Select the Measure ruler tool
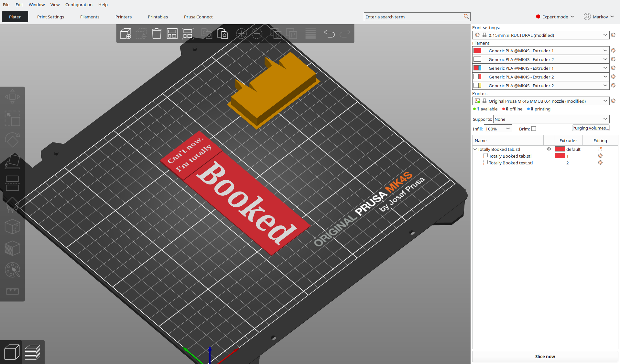This screenshot has width=620, height=364. coord(12,291)
